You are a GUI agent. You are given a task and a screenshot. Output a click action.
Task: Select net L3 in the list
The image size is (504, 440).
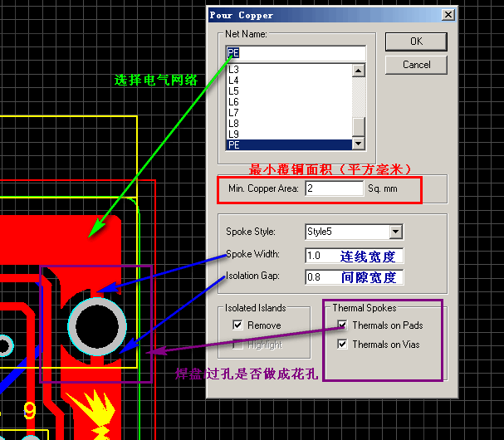pos(289,70)
